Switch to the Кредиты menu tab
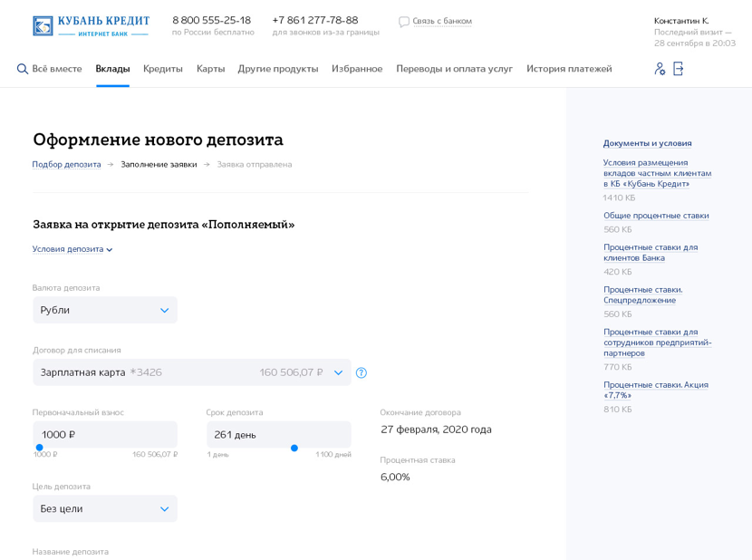 pyautogui.click(x=163, y=69)
